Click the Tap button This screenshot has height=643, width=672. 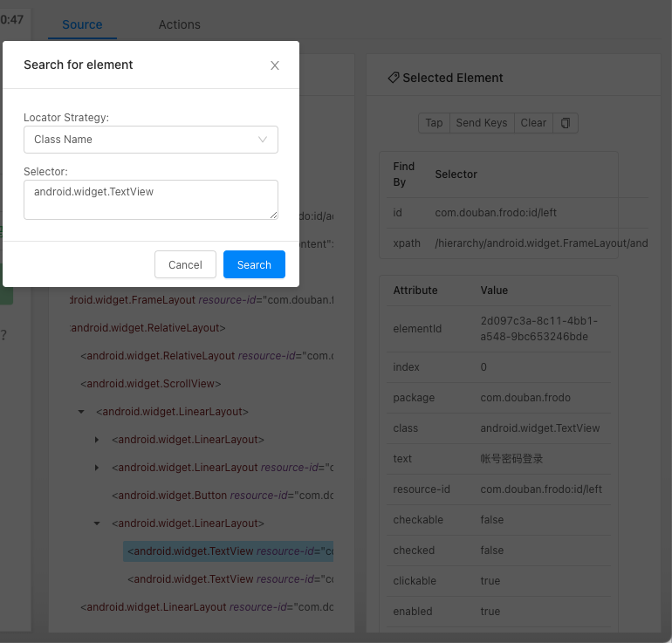(434, 123)
